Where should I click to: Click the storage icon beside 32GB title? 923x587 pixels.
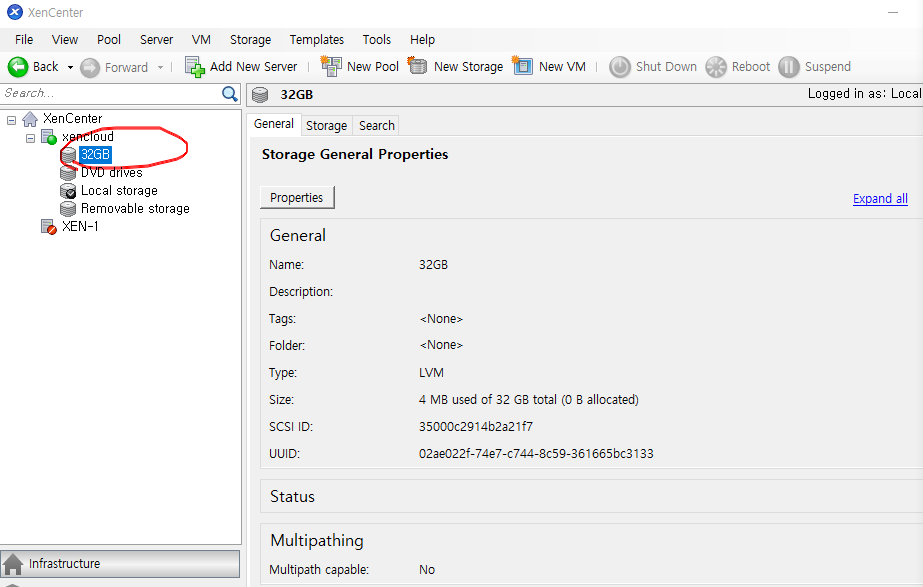260,95
